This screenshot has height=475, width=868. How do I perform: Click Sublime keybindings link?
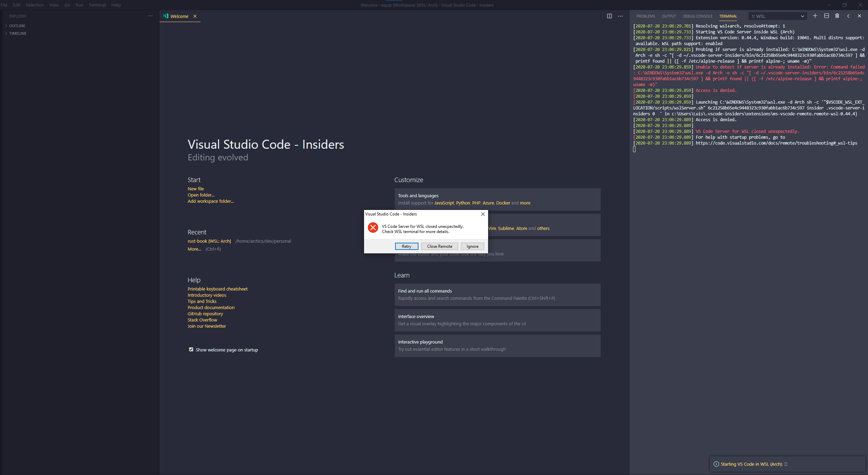tap(506, 228)
